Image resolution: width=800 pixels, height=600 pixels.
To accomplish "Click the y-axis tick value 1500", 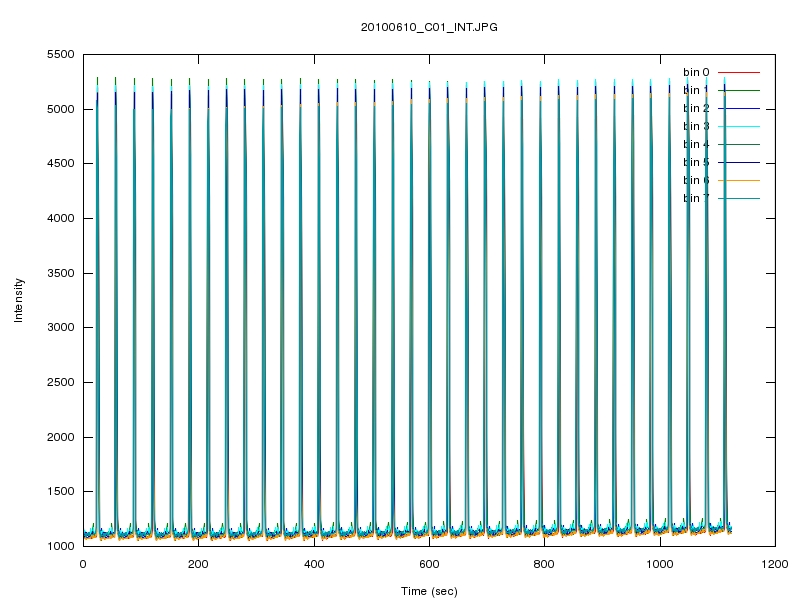I will 61,491.
